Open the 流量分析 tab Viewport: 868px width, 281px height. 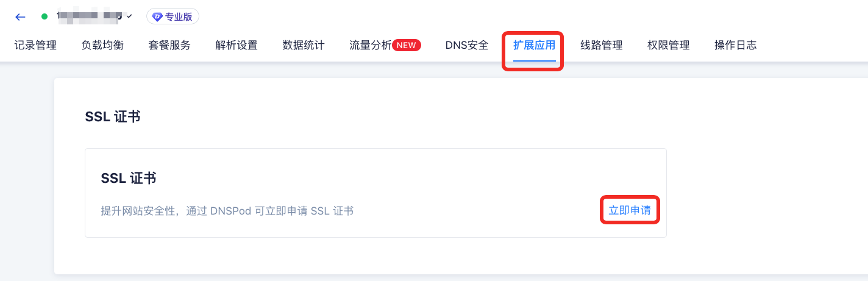371,45
